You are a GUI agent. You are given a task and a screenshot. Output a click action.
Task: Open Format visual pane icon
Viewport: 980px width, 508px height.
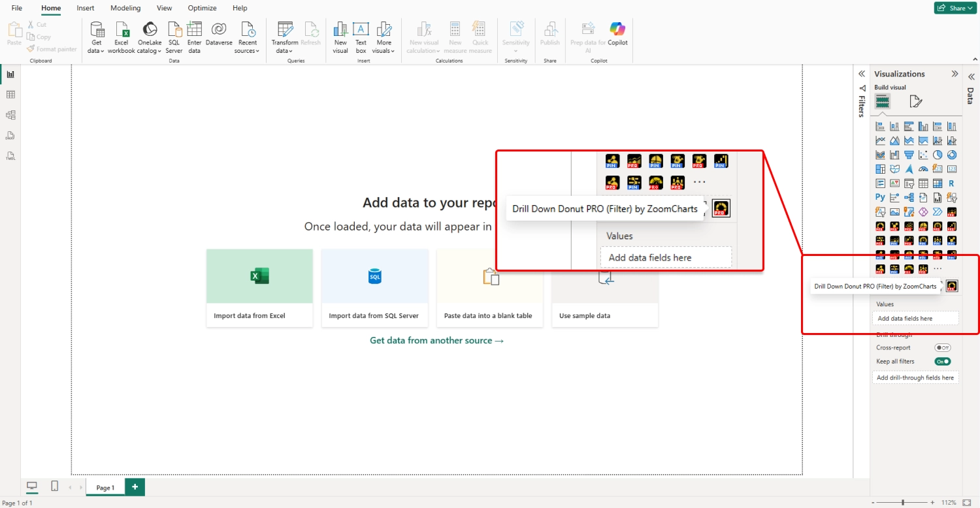point(916,101)
